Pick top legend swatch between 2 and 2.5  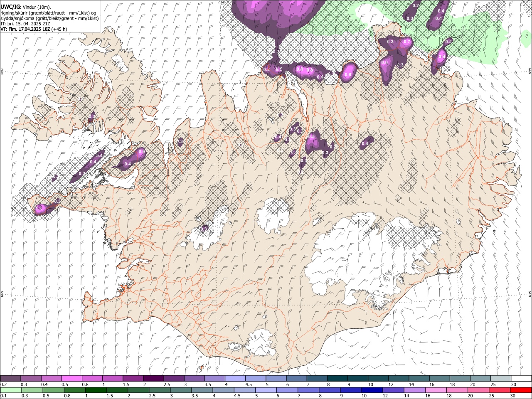(x=153, y=378)
